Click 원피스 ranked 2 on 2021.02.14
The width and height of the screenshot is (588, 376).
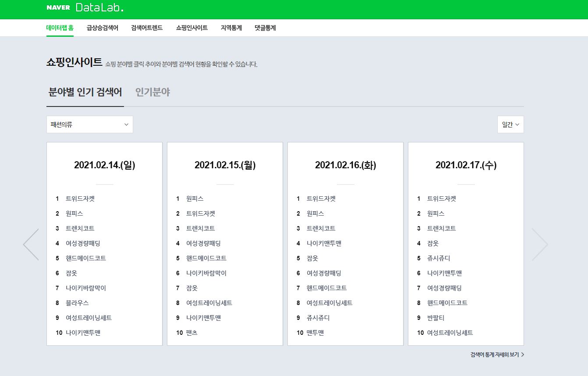pyautogui.click(x=74, y=213)
